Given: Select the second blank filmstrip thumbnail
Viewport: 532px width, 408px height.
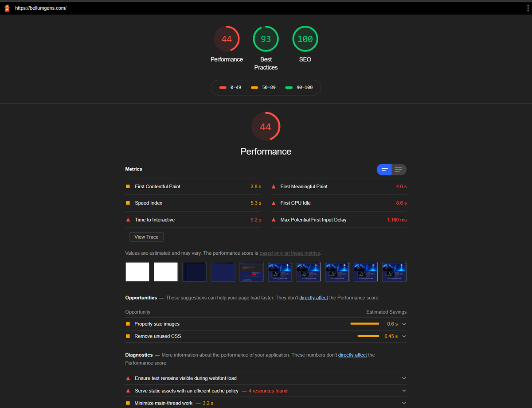Looking at the screenshot, I should coord(166,272).
